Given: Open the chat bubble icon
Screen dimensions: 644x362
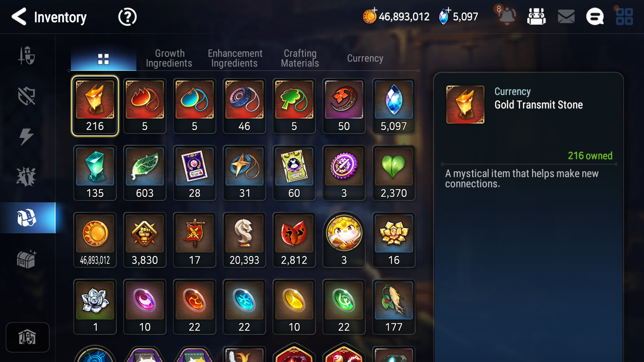Looking at the screenshot, I should [595, 17].
